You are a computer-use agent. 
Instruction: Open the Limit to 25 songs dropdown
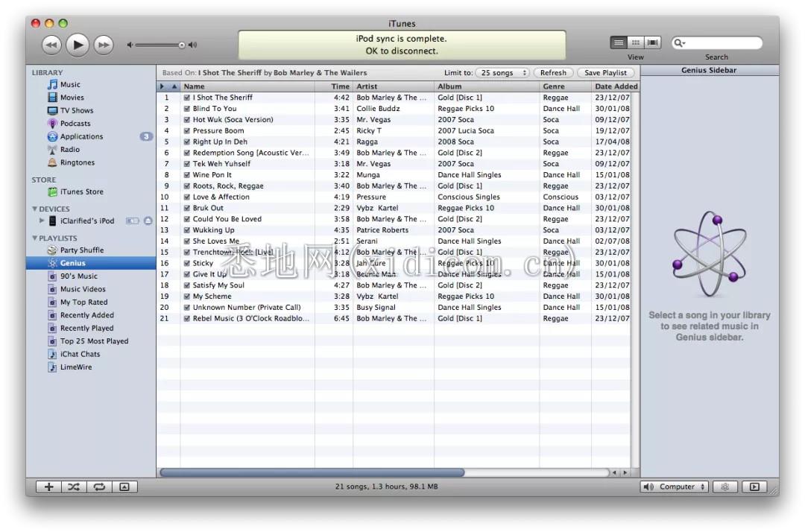502,73
